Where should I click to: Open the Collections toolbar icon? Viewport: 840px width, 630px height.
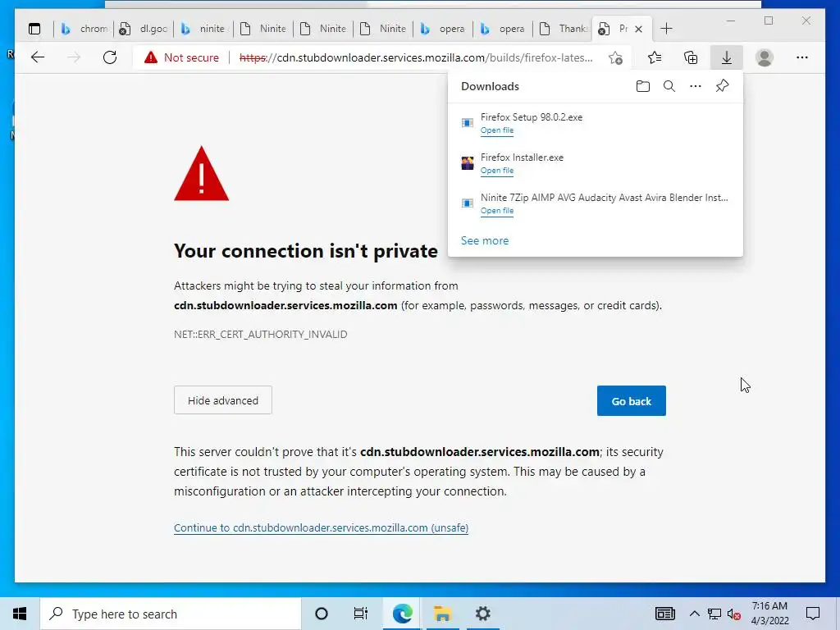[x=691, y=57]
